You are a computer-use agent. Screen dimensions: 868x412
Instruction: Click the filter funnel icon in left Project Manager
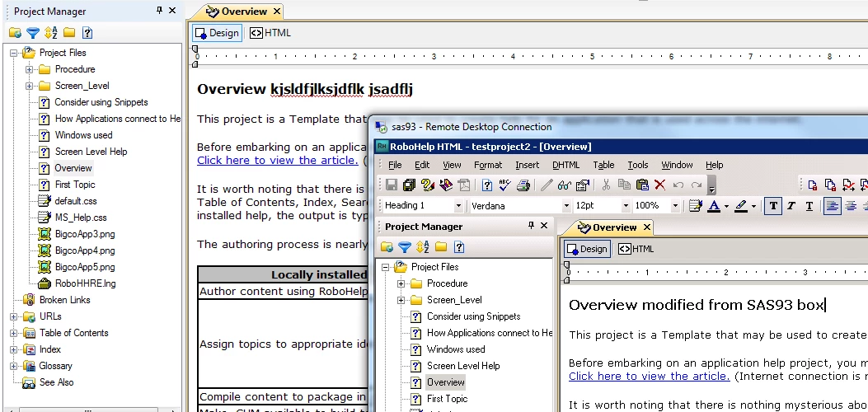click(33, 33)
